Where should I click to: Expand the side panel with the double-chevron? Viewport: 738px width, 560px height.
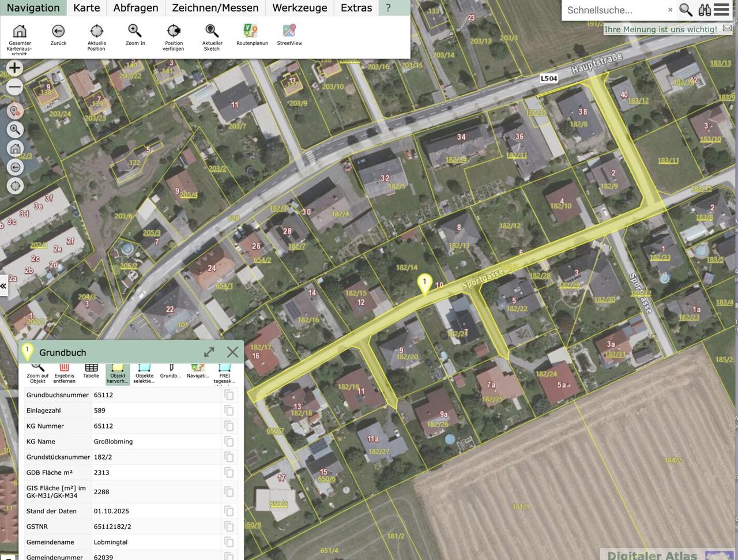tap(3, 285)
